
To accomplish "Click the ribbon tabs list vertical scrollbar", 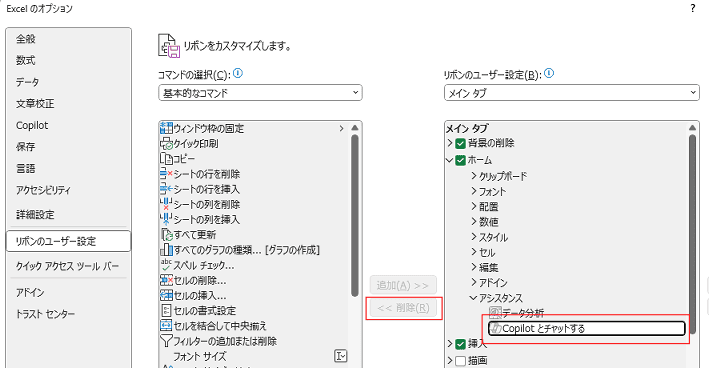I will 692,235.
